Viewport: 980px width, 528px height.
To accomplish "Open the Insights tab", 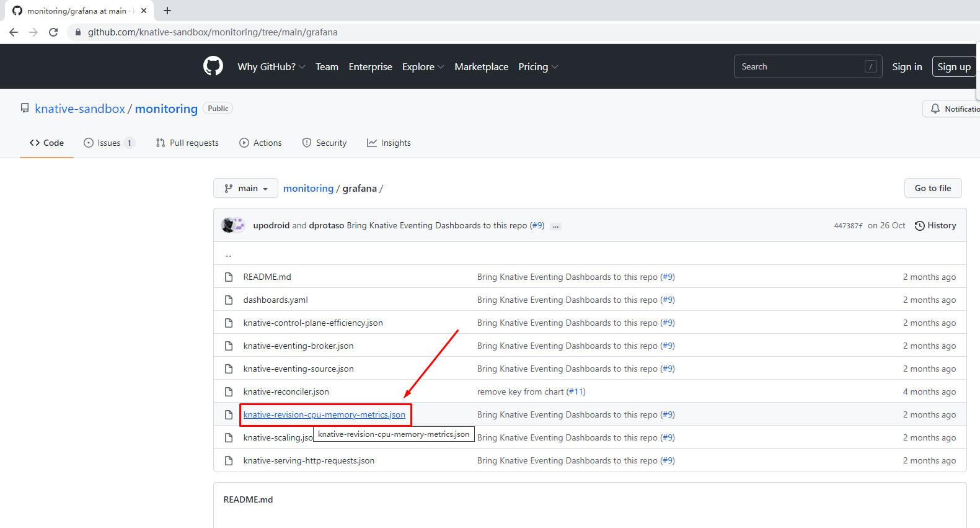I will [x=389, y=143].
